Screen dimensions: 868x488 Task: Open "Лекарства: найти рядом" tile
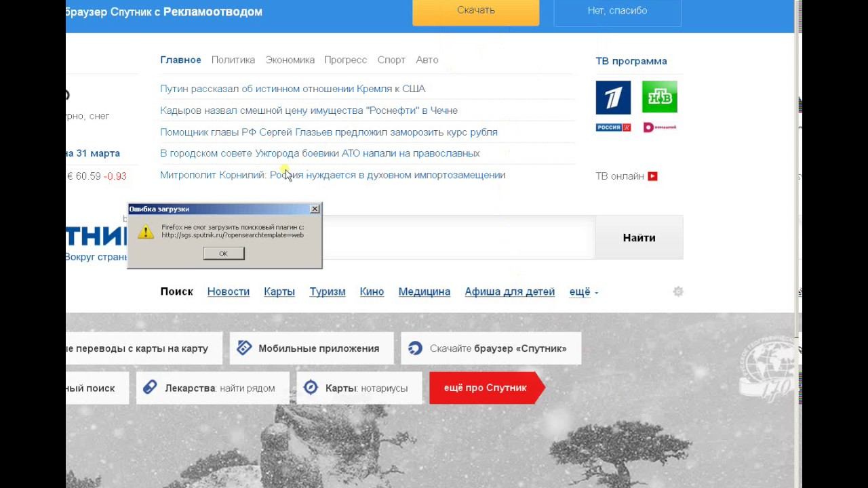point(213,388)
